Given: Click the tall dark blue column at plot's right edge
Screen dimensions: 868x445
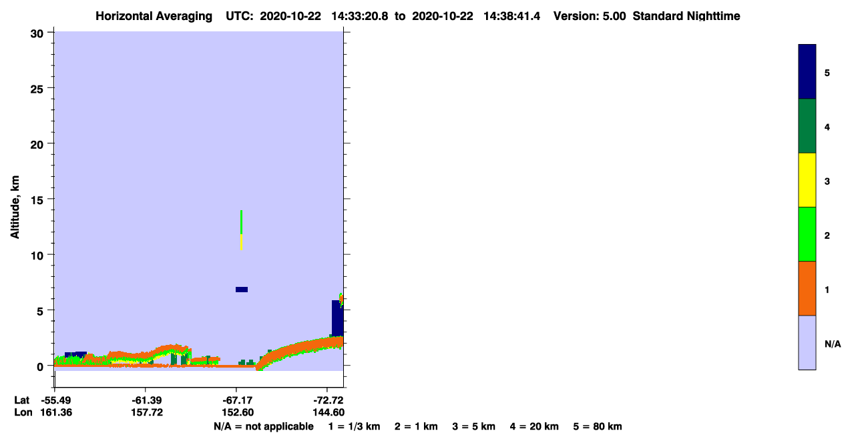Looking at the screenshot, I should coord(337,318).
